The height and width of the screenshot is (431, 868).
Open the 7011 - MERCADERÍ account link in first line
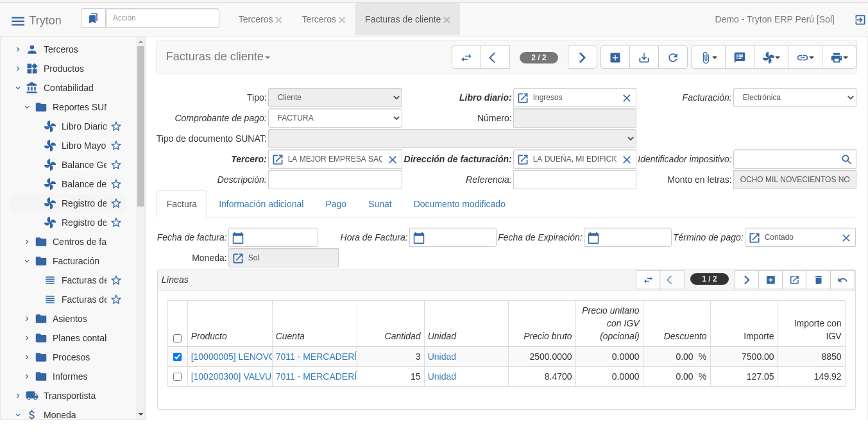pos(316,357)
